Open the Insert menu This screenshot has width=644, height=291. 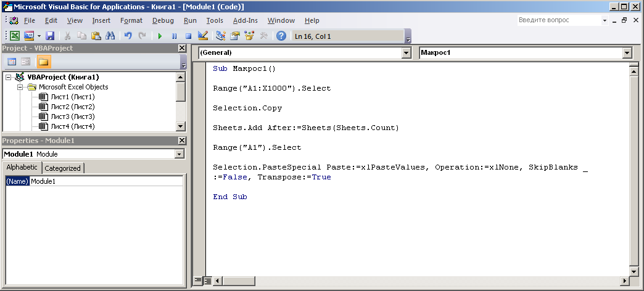[101, 20]
